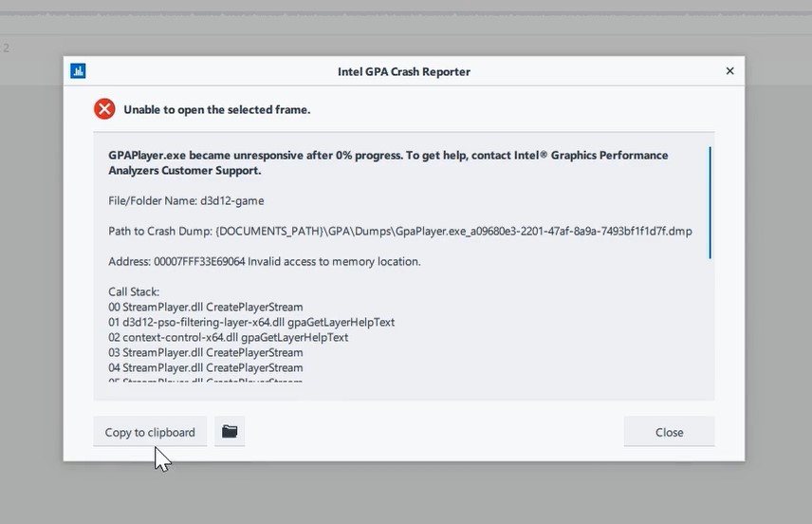
Task: Click the bold GPAPlayer.exe unresponsive message
Action: [388, 162]
